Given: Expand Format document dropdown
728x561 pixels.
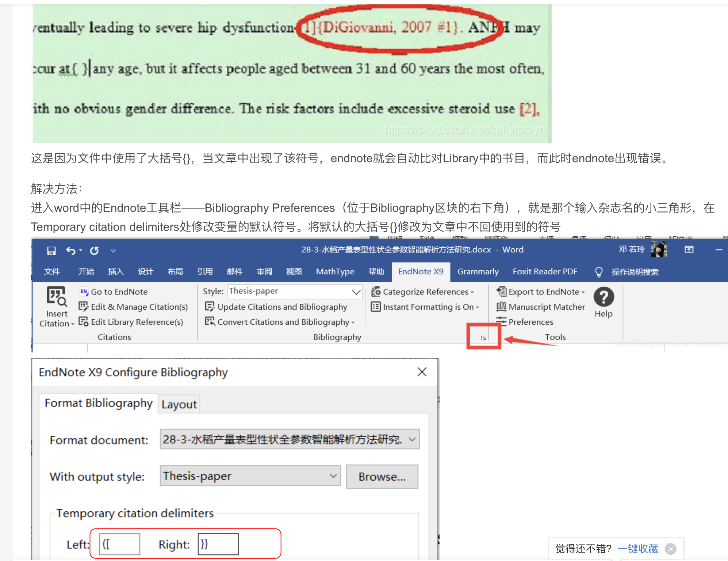Looking at the screenshot, I should click(412, 439).
